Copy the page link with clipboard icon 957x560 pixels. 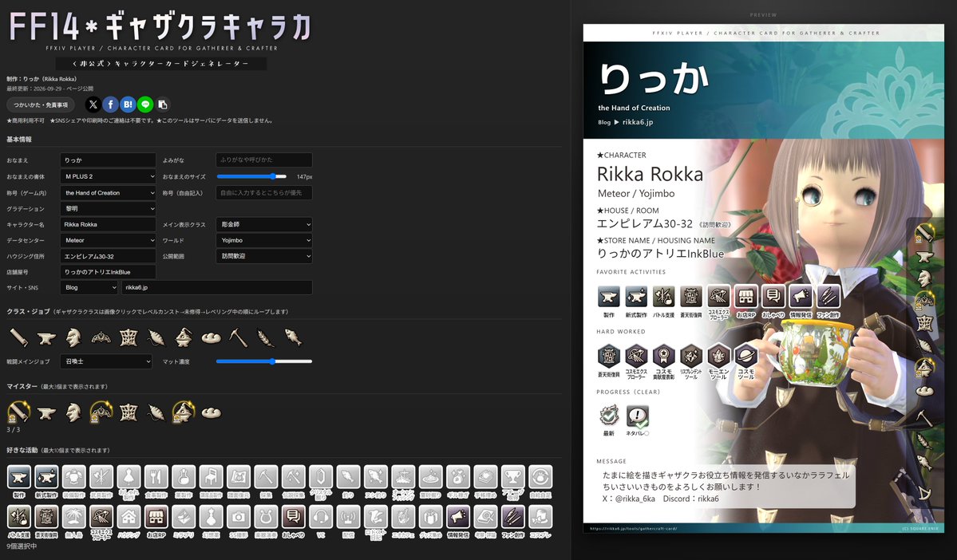click(162, 105)
